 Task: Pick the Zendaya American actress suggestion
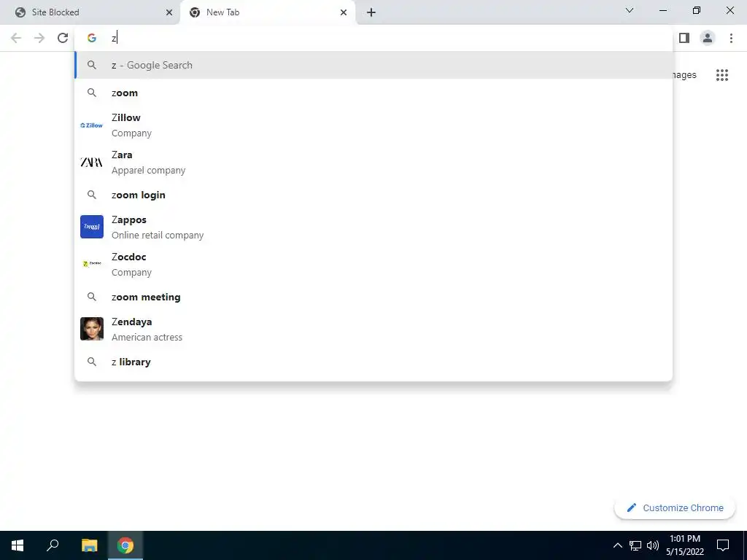click(x=373, y=329)
